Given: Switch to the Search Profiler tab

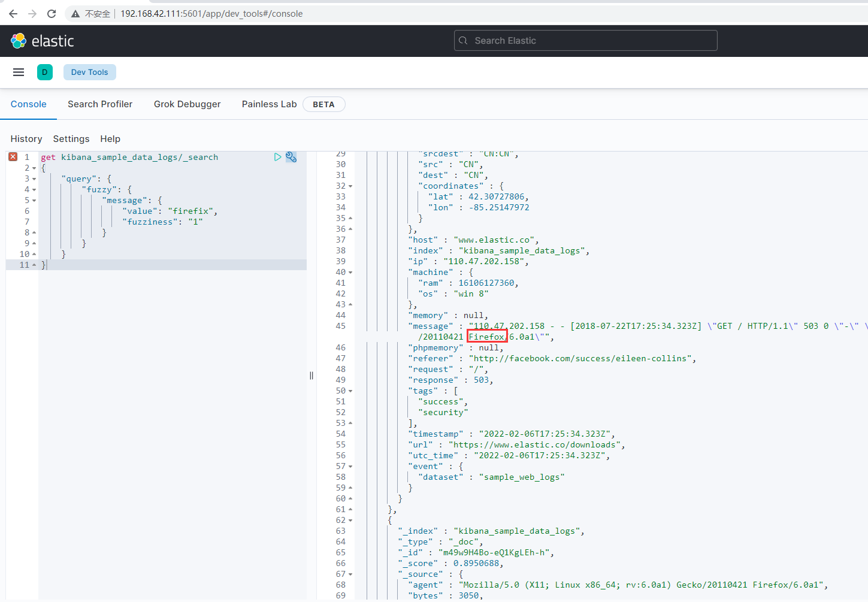Looking at the screenshot, I should [100, 104].
